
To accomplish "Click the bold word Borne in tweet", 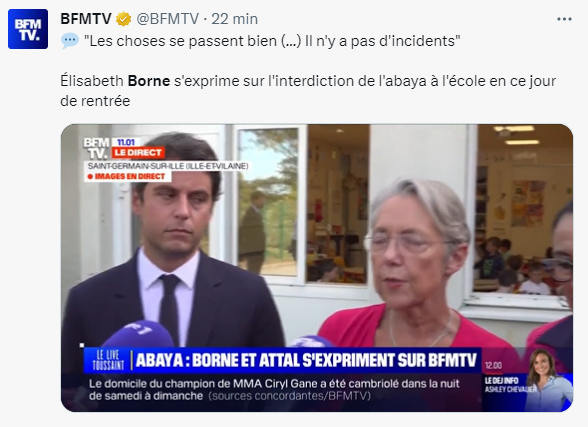I will tap(149, 81).
